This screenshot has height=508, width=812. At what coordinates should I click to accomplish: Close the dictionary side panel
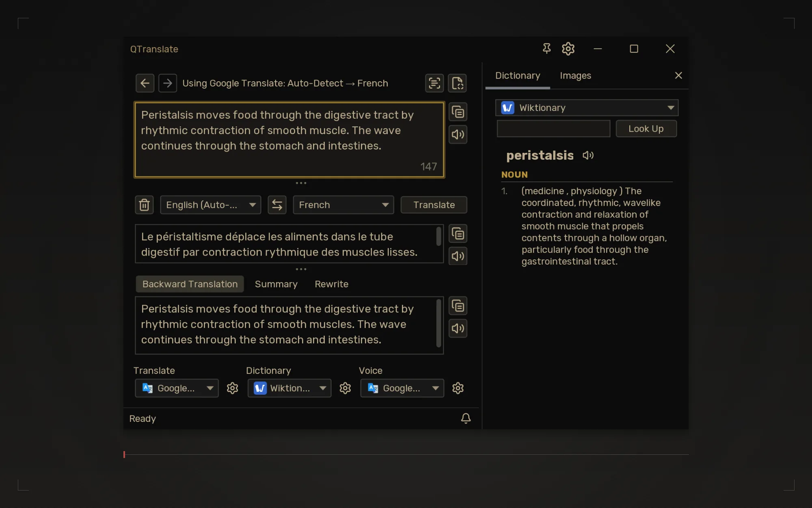pos(678,76)
